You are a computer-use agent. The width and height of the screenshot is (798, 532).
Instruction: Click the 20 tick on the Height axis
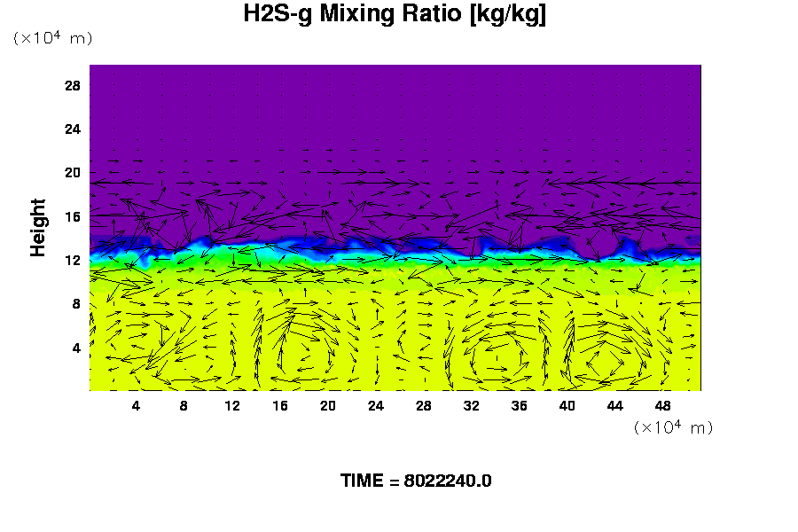[74, 173]
